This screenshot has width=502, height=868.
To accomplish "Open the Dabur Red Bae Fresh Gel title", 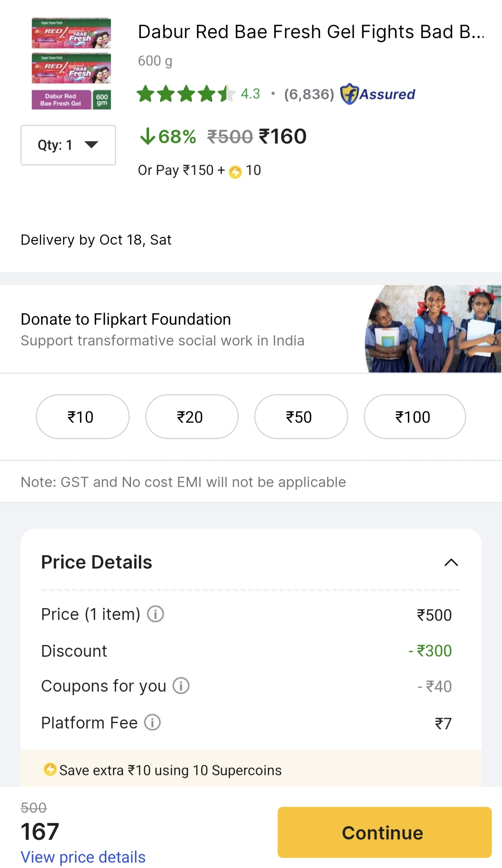I will click(x=311, y=32).
